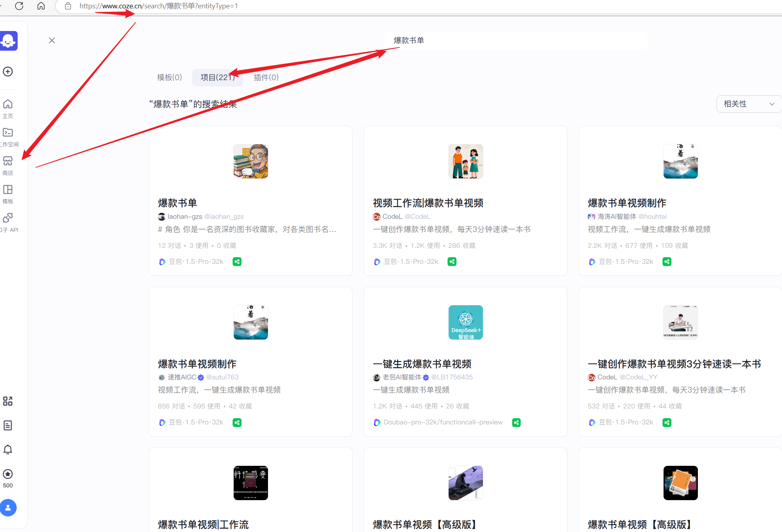This screenshot has width=782, height=532.
Task: Open 爆款书单视频|工作流 project title
Action: (x=203, y=524)
